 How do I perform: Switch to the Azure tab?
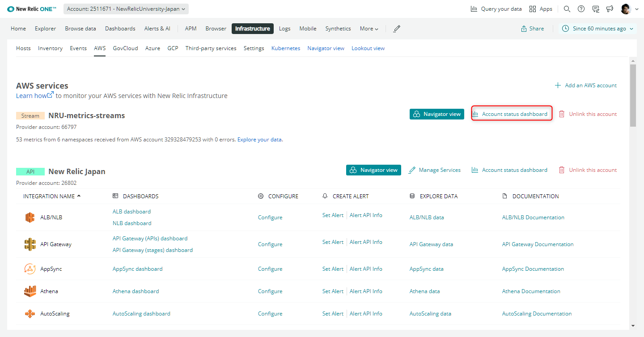[153, 48]
